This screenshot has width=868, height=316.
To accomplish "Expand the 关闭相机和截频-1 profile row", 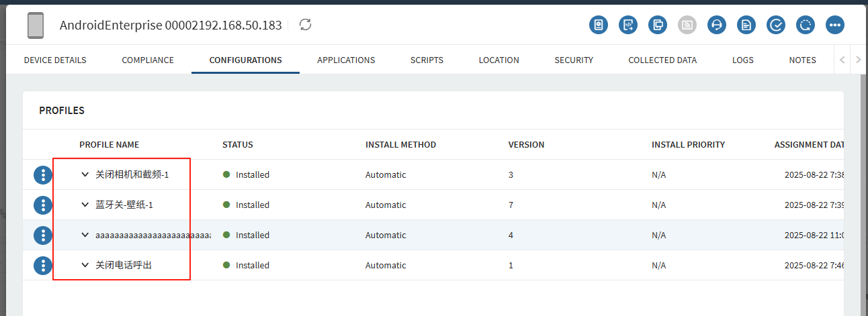I will (x=85, y=174).
